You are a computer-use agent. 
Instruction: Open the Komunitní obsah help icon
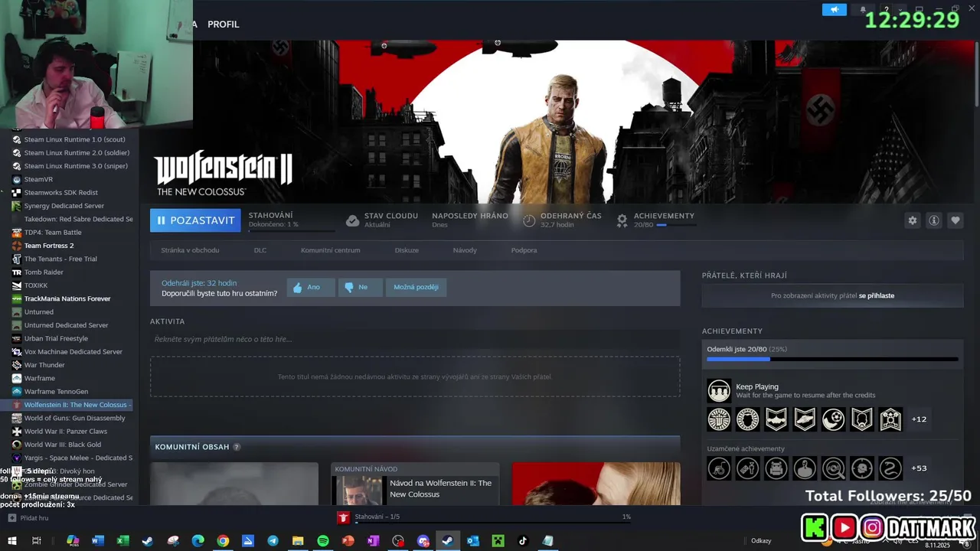click(237, 447)
